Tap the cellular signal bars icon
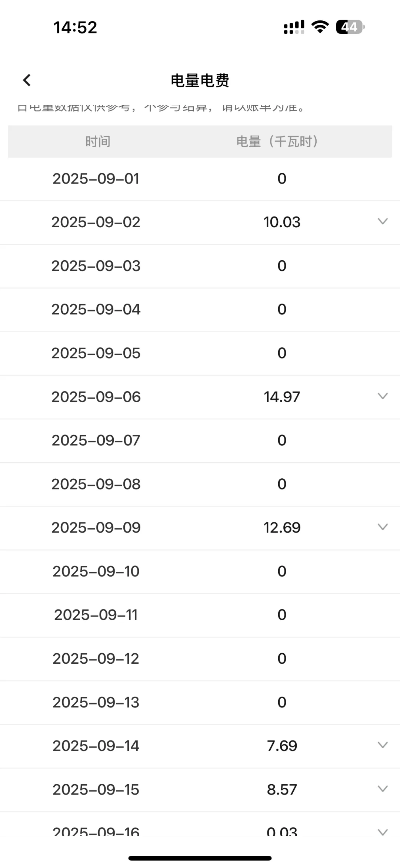The height and width of the screenshot is (868, 400). [x=294, y=27]
